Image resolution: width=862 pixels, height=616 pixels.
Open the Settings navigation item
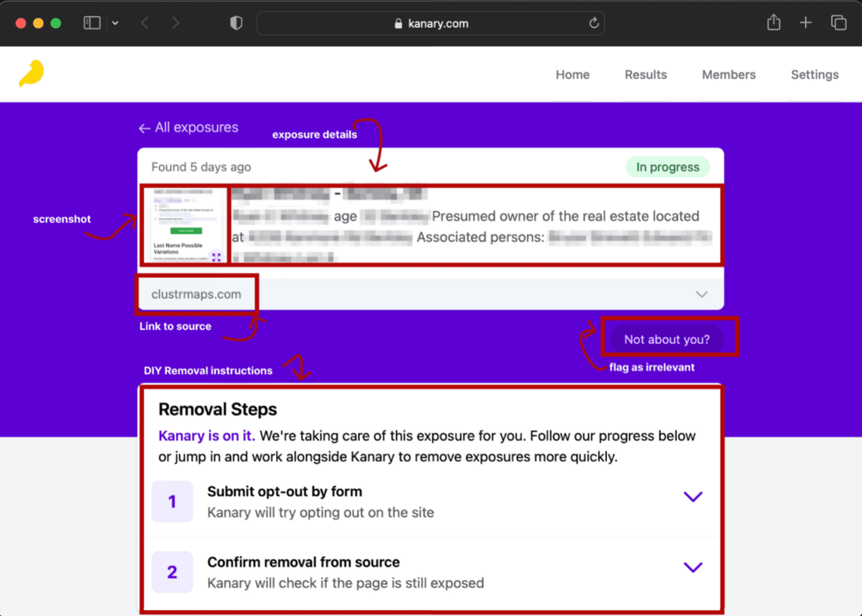pyautogui.click(x=814, y=75)
